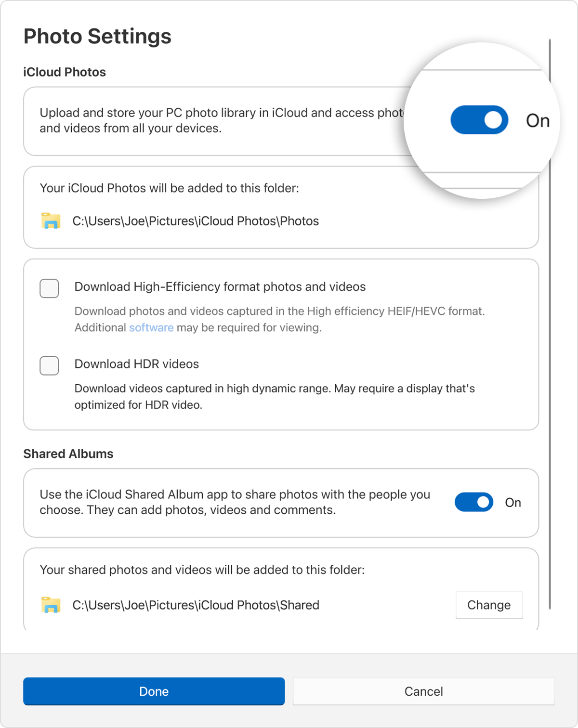
Task: Click the C:\Users\Joe\Pictures\iCloud Photos\Photos path text
Action: pyautogui.click(x=196, y=221)
